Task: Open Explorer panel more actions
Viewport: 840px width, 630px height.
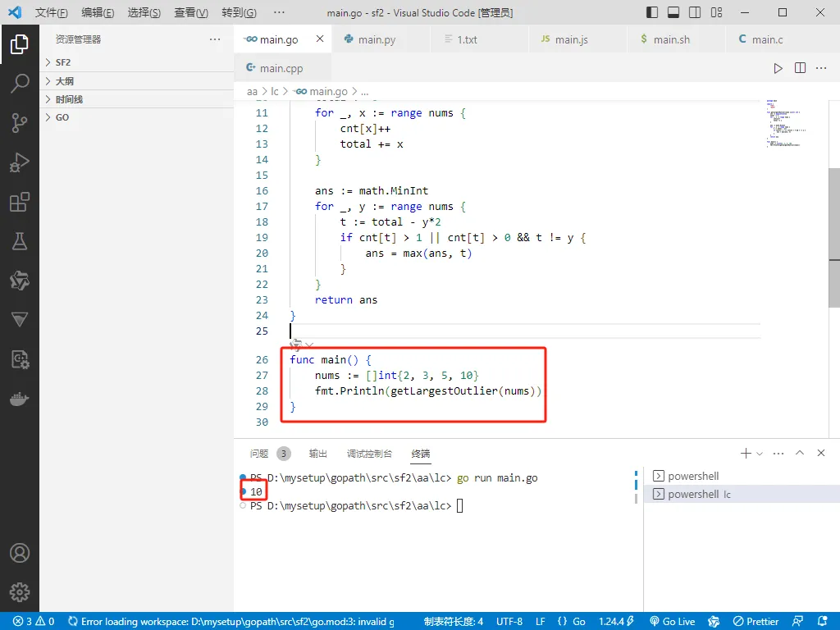Action: click(215, 39)
